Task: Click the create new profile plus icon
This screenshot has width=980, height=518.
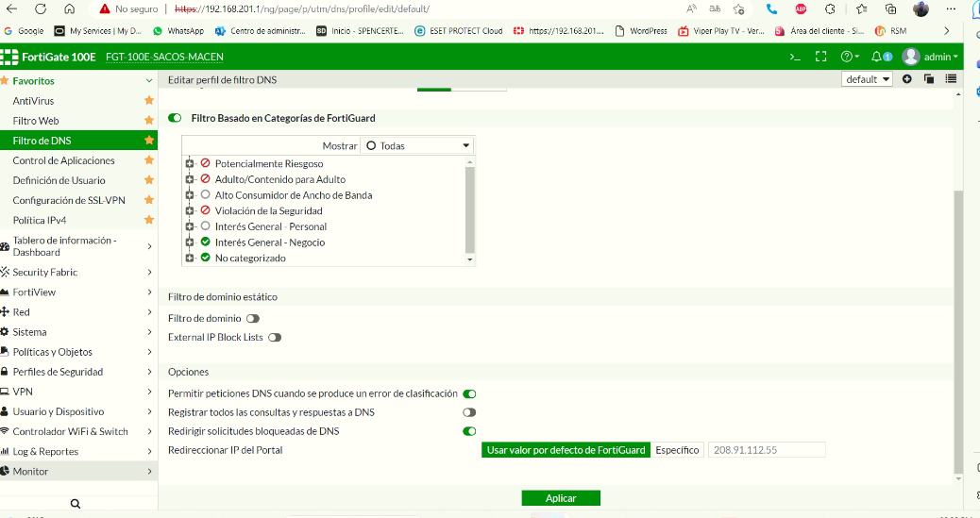Action: click(906, 79)
